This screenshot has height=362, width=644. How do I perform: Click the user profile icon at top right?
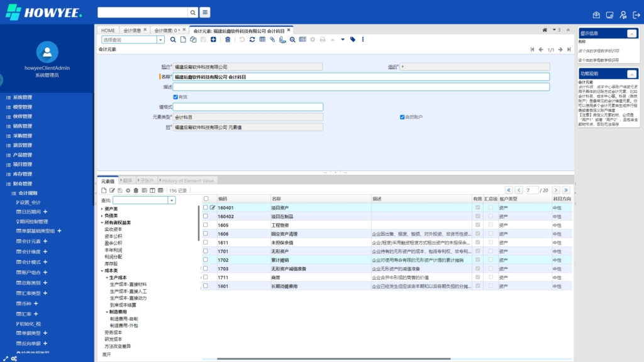click(623, 15)
